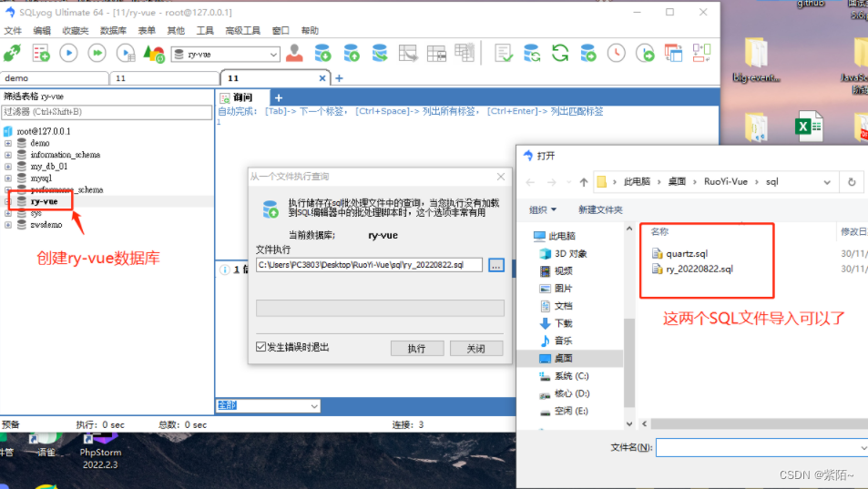Open the 高级工具 menu
The image size is (868, 489).
tap(242, 30)
